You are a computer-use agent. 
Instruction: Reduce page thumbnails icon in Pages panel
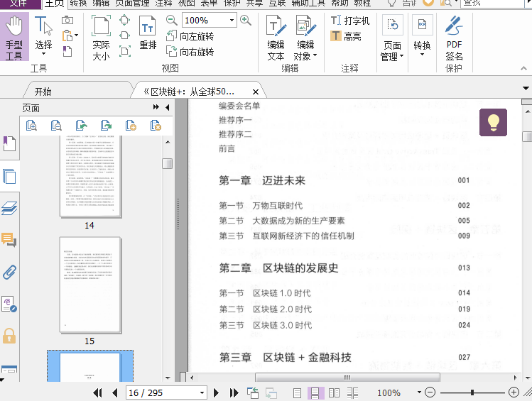click(x=56, y=126)
